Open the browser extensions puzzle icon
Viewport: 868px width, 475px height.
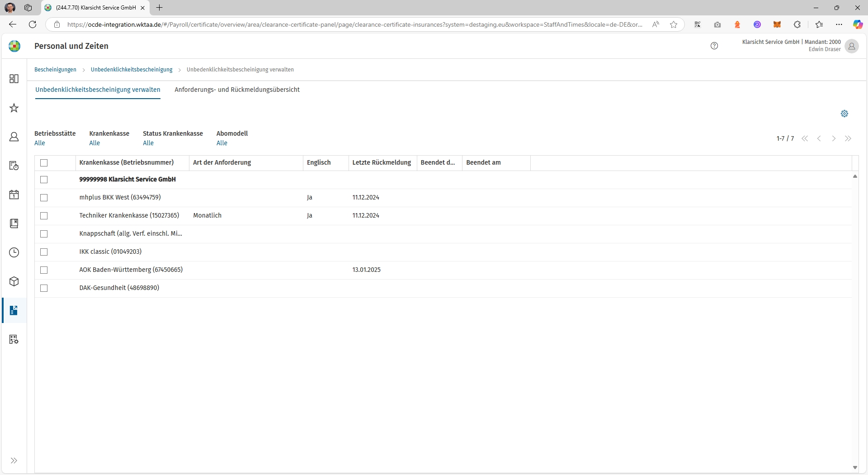tap(797, 24)
